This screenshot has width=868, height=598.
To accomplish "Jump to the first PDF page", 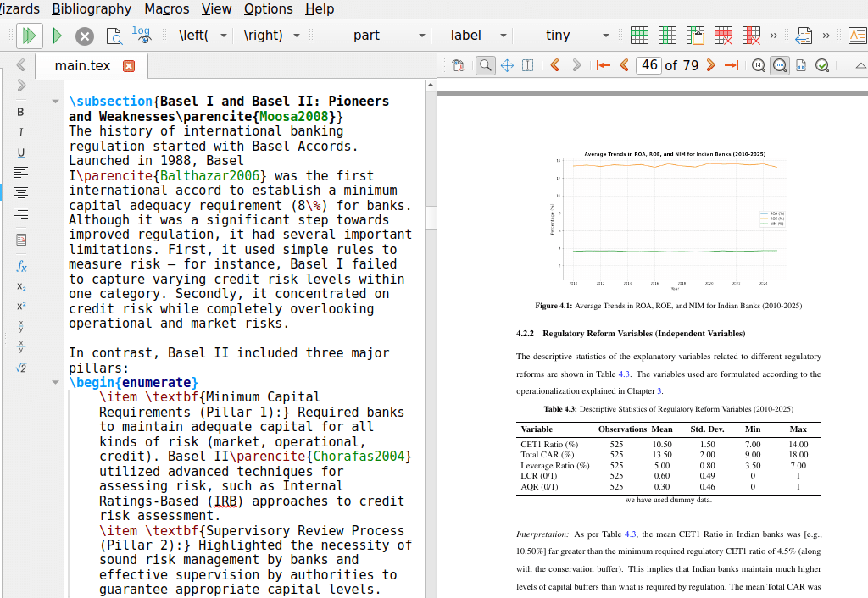I will click(603, 65).
